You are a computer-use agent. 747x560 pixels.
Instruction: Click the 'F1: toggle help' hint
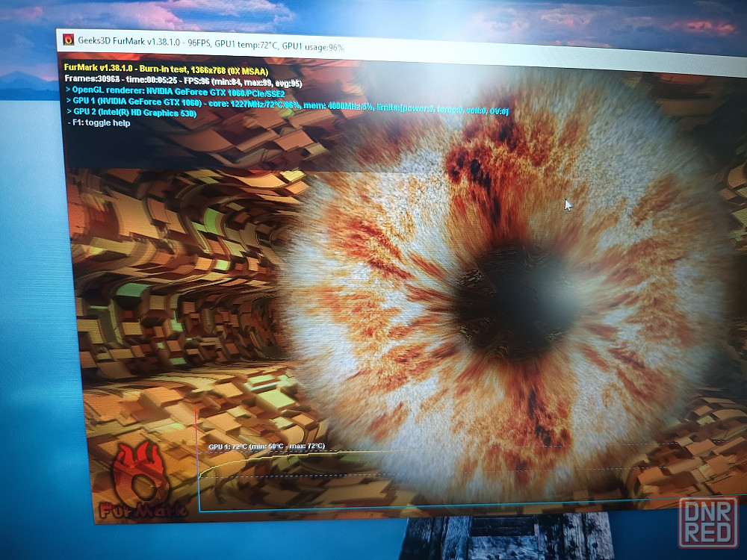click(99, 123)
